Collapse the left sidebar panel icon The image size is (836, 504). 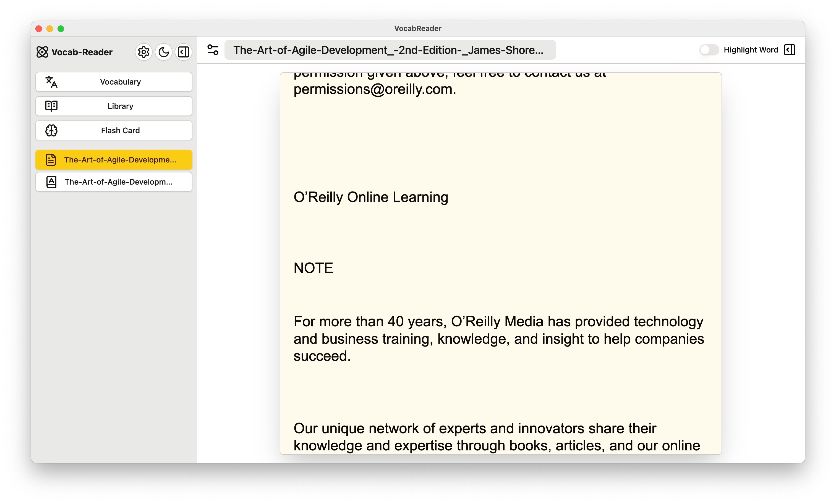coord(184,52)
